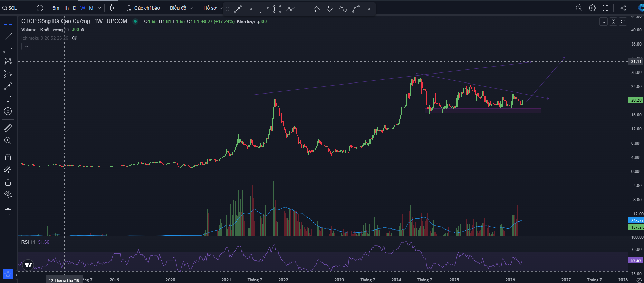Viewport: 644px width, 283px height.
Task: Select the Text tool in the left sidebar
Action: click(x=8, y=99)
